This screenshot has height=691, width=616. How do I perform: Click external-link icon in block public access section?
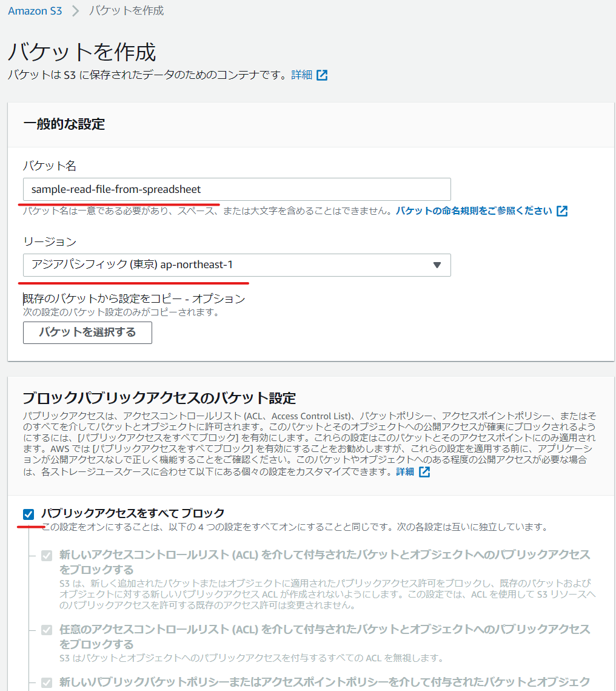click(x=424, y=472)
